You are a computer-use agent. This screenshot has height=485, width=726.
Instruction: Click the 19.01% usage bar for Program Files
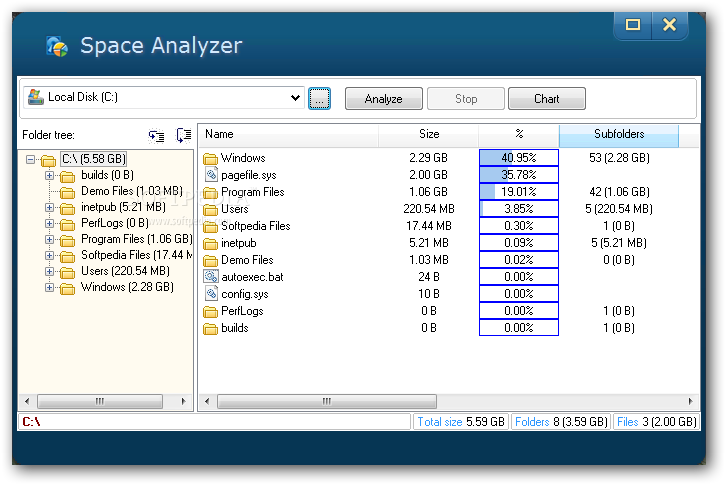[x=519, y=192]
